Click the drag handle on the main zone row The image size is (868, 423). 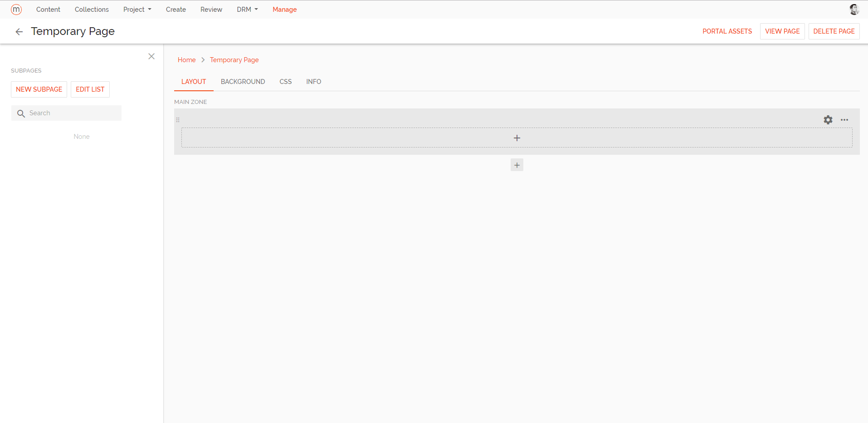(177, 119)
